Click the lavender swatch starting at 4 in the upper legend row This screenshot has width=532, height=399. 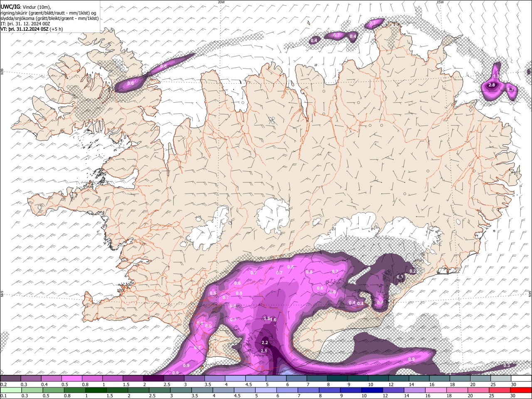(235, 379)
